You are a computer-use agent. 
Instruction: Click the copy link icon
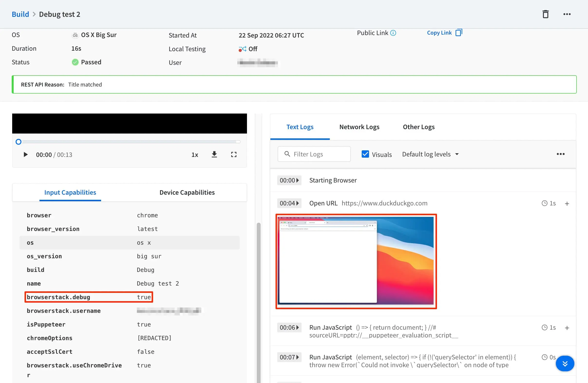click(459, 33)
